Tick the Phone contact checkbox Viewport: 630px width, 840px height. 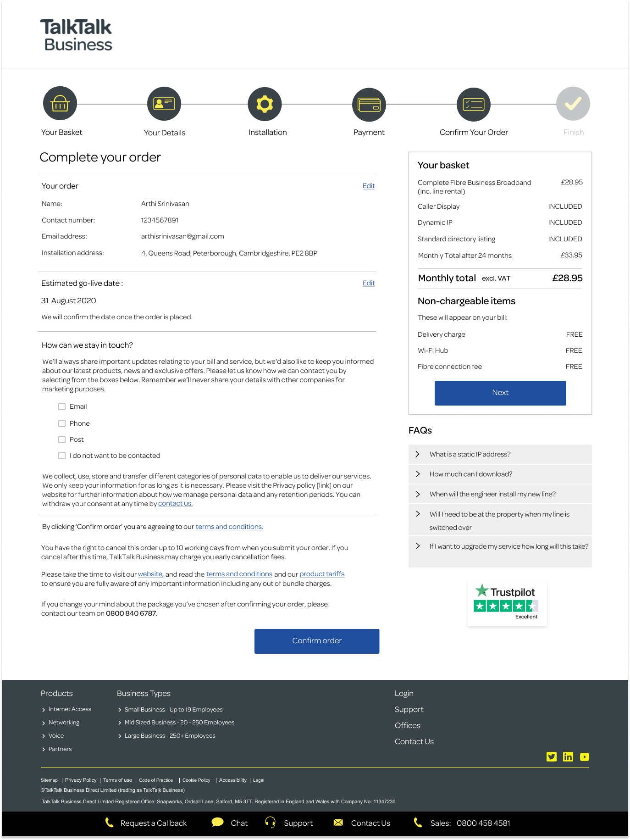(x=62, y=423)
